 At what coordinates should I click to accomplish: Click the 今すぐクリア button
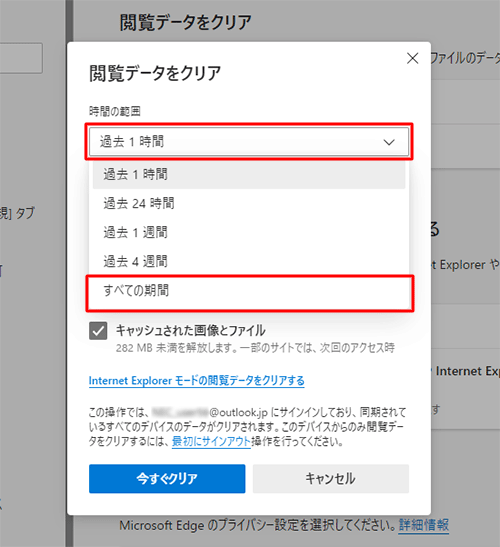point(167,479)
